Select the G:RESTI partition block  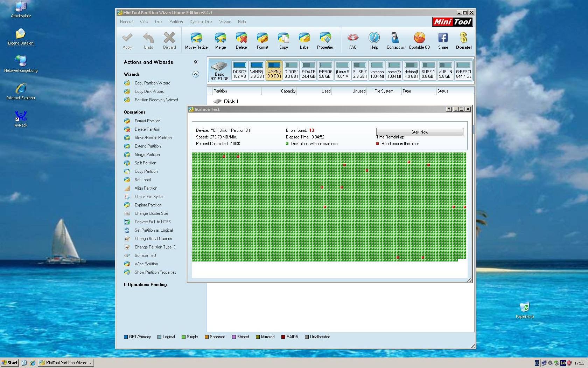click(463, 70)
